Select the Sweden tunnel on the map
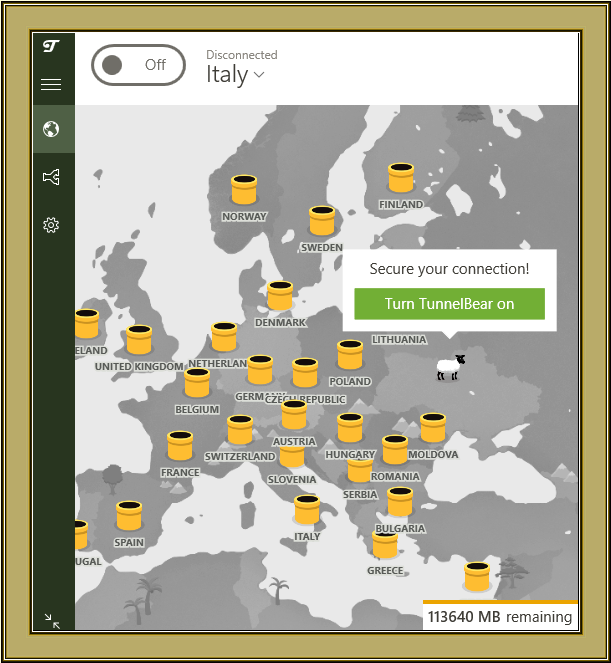 pos(322,221)
